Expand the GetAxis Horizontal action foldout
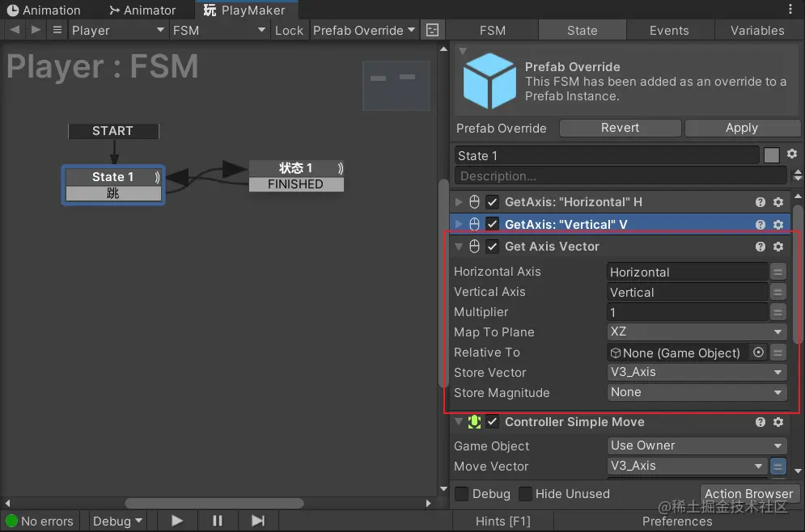The image size is (805, 532). pos(459,202)
